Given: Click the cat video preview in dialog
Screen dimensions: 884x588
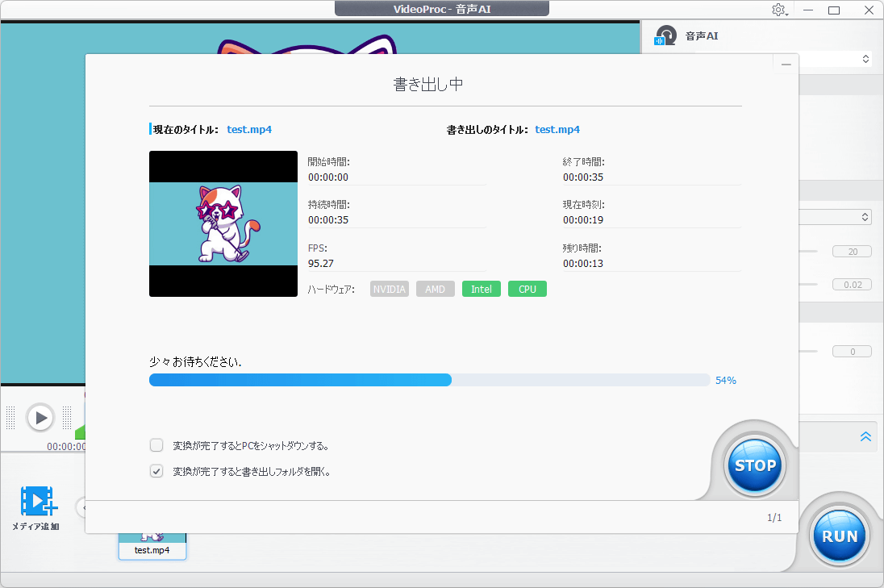Looking at the screenshot, I should pyautogui.click(x=223, y=223).
